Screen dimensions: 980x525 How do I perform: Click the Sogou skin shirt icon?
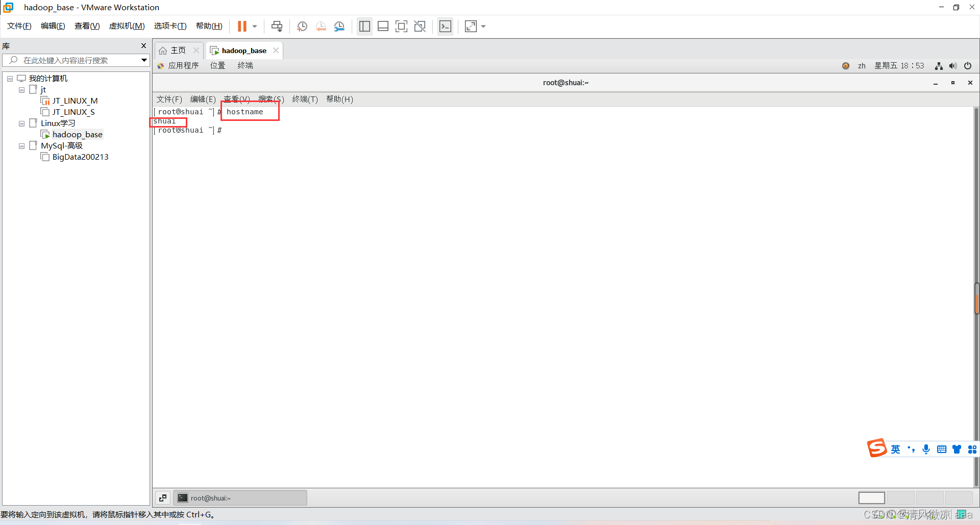(x=957, y=449)
